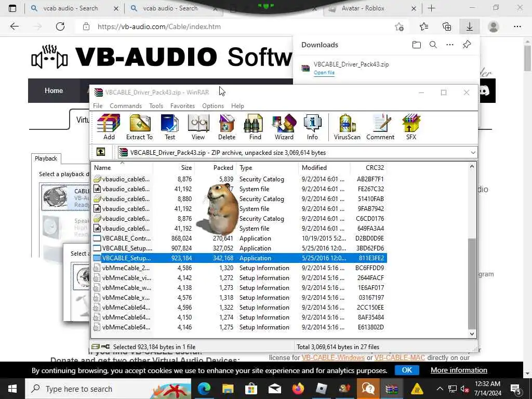The width and height of the screenshot is (532, 399).
Task: Open the Commands menu
Action: coord(126,106)
